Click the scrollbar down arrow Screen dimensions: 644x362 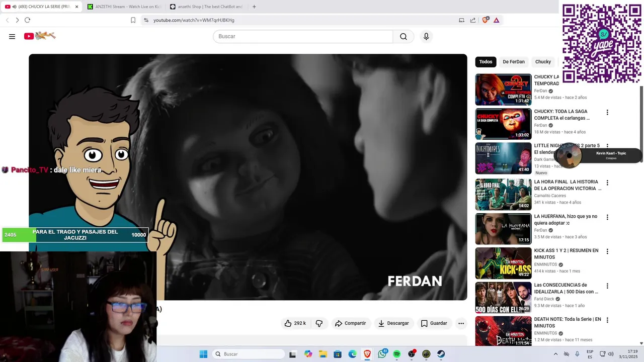[x=641, y=343]
